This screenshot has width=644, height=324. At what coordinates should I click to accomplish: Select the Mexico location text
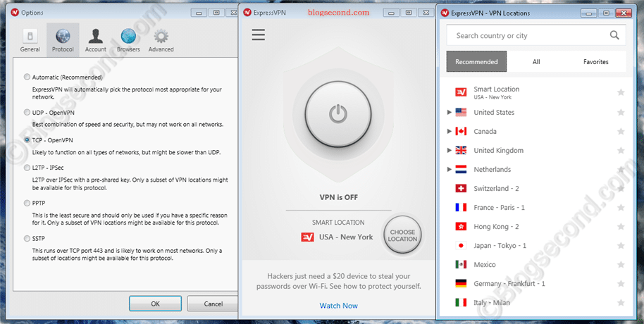coord(485,264)
